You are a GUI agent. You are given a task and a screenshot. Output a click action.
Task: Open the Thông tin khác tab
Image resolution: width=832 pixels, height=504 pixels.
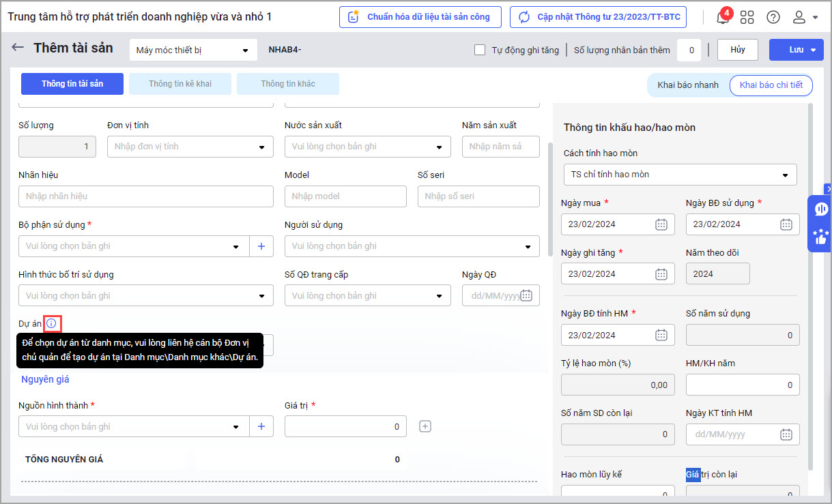coord(288,84)
